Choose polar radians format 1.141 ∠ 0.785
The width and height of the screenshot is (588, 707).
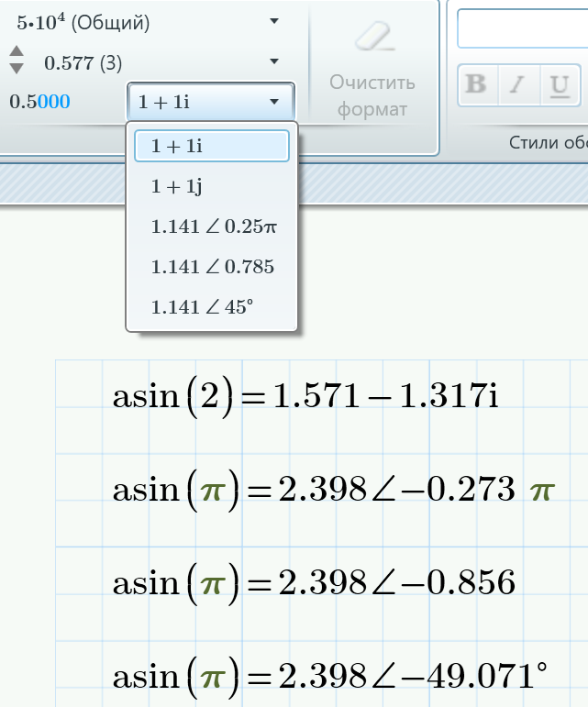[212, 267]
